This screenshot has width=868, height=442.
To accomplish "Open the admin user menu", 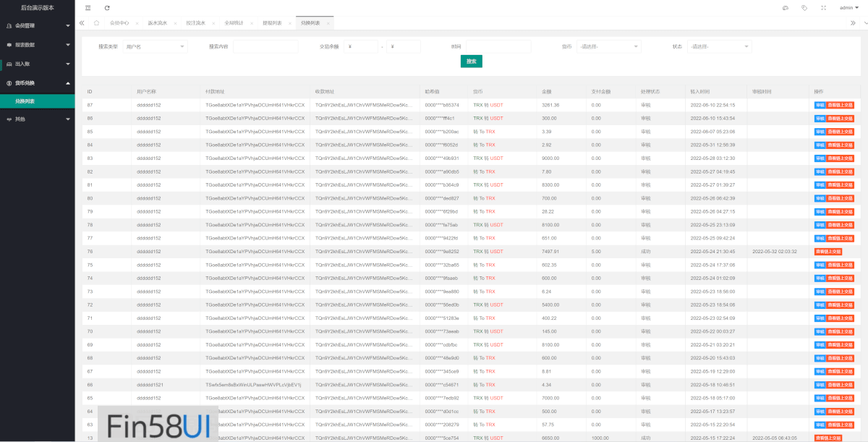I will coord(848,8).
